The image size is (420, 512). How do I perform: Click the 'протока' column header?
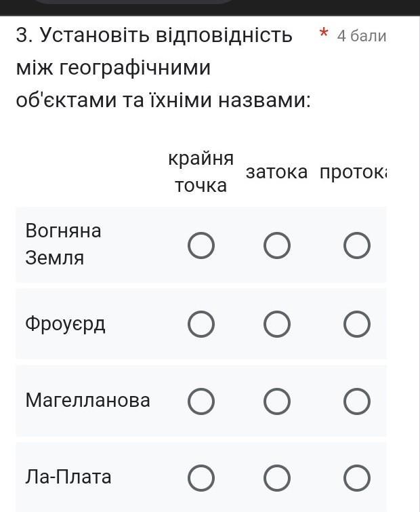point(353,172)
